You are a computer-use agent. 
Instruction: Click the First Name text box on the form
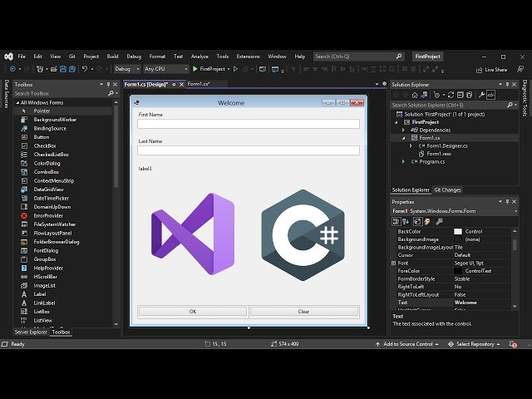pos(249,124)
